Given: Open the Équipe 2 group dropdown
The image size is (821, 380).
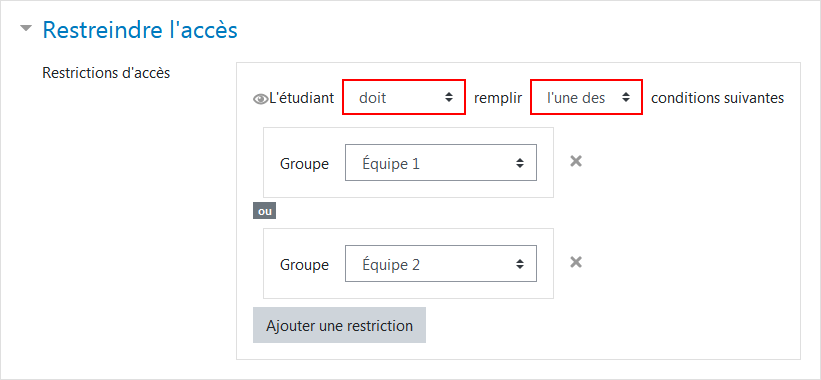Looking at the screenshot, I should coord(441,264).
